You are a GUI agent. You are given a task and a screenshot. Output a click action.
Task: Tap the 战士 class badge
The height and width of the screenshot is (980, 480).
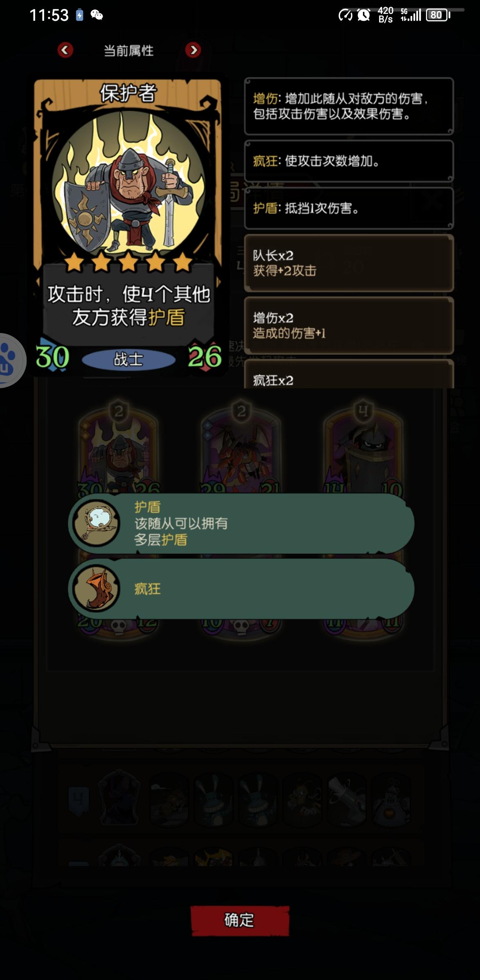(x=129, y=359)
